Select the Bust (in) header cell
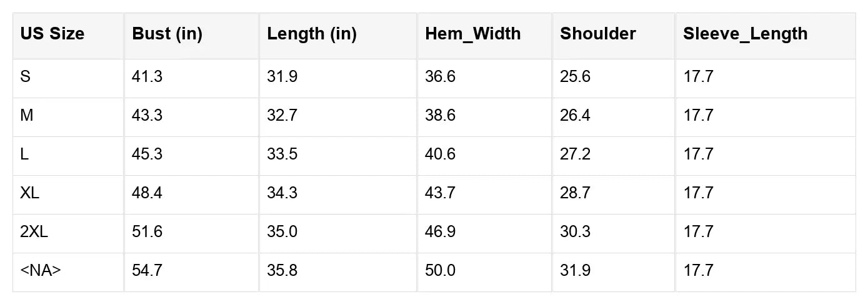868x304 pixels. point(191,36)
